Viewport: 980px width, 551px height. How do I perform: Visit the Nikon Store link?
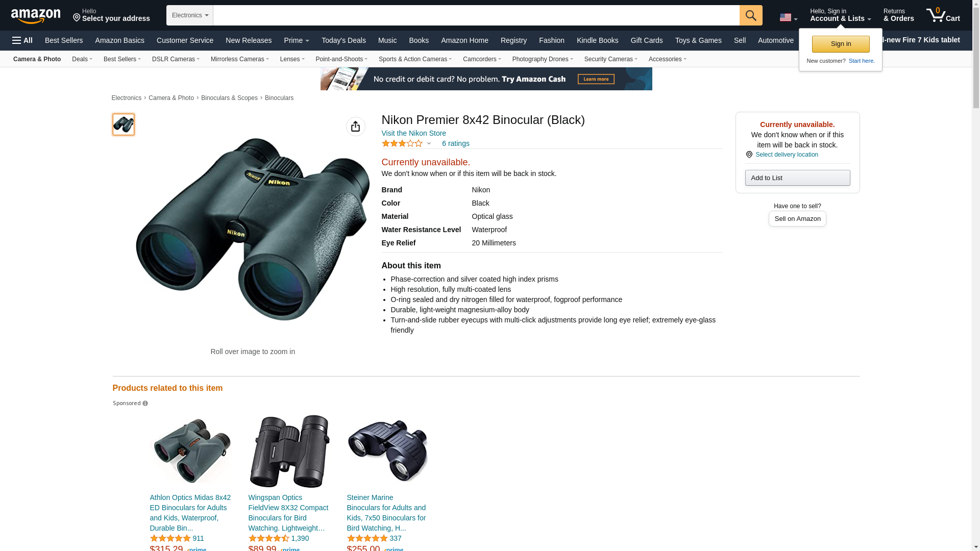click(414, 133)
